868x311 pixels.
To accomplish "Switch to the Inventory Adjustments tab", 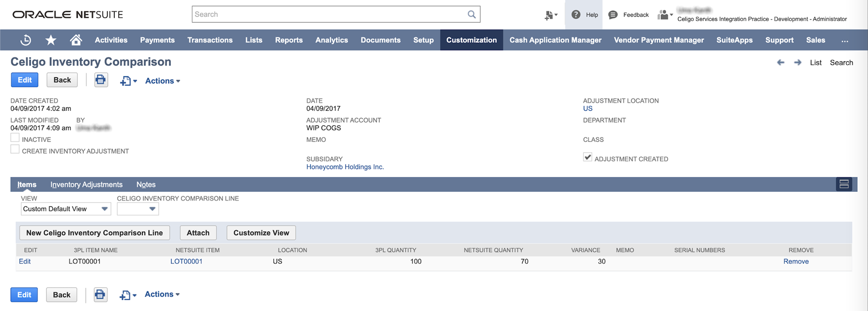I will tap(86, 185).
